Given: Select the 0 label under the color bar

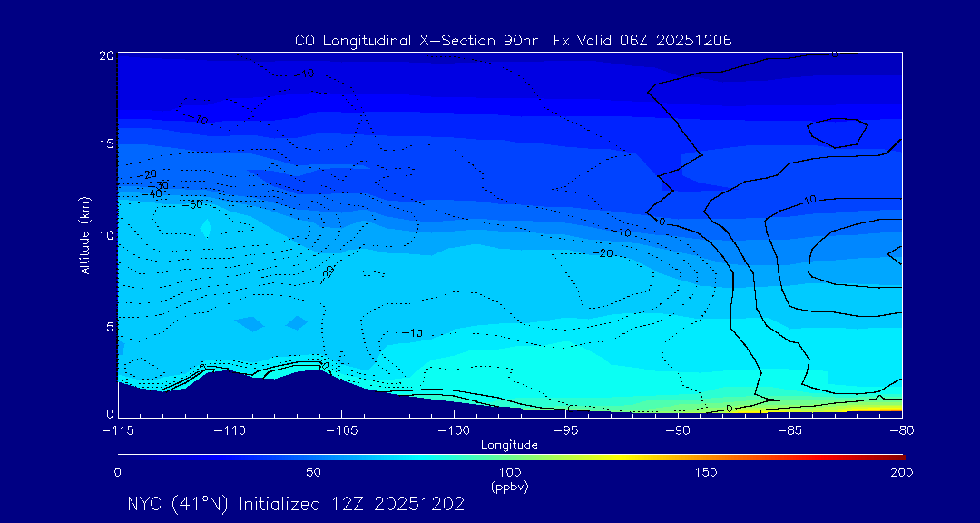Looking at the screenshot, I should coord(117,472).
